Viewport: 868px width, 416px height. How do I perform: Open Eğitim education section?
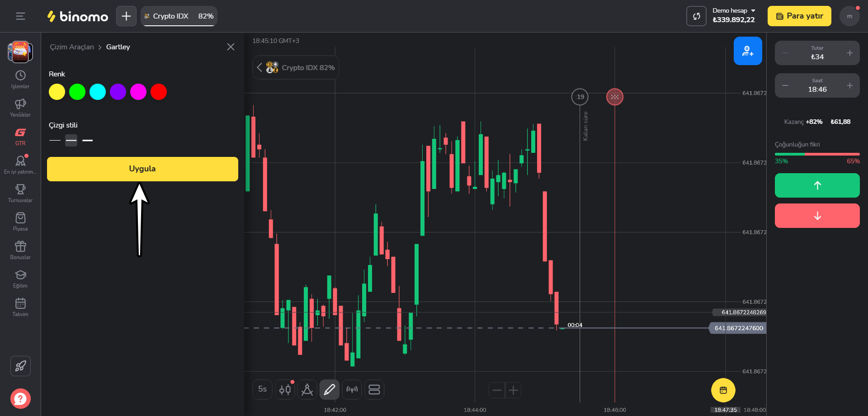pyautogui.click(x=20, y=279)
